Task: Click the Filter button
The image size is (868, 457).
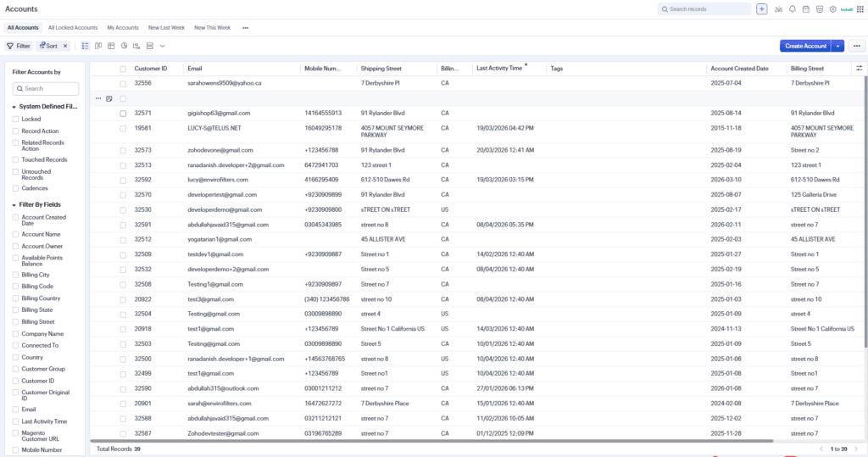Action: point(19,46)
